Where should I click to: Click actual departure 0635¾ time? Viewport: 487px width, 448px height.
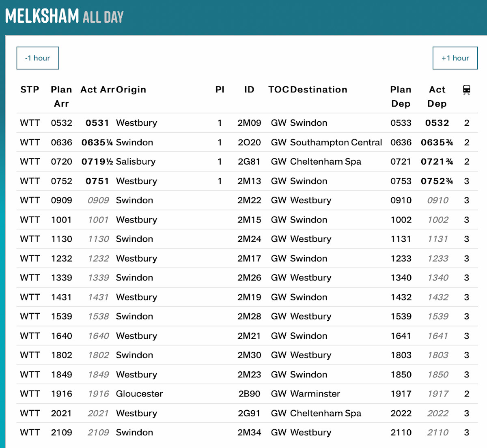(x=437, y=142)
